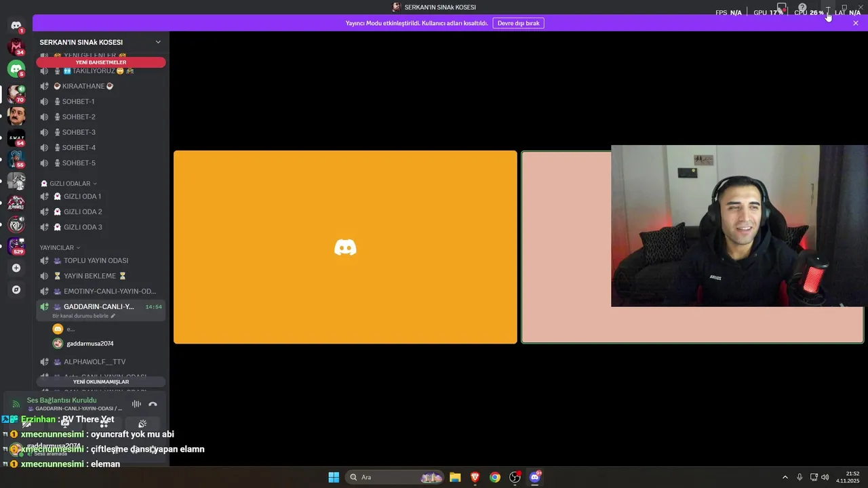Collapse the YAYINCILAR category
Image resolution: width=868 pixels, height=488 pixels.
click(x=60, y=248)
